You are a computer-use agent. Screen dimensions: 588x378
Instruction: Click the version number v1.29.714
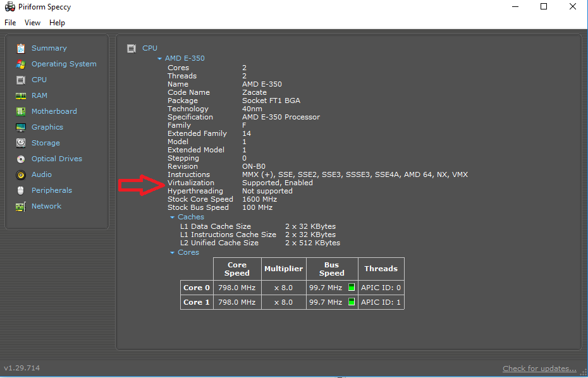[x=21, y=368]
